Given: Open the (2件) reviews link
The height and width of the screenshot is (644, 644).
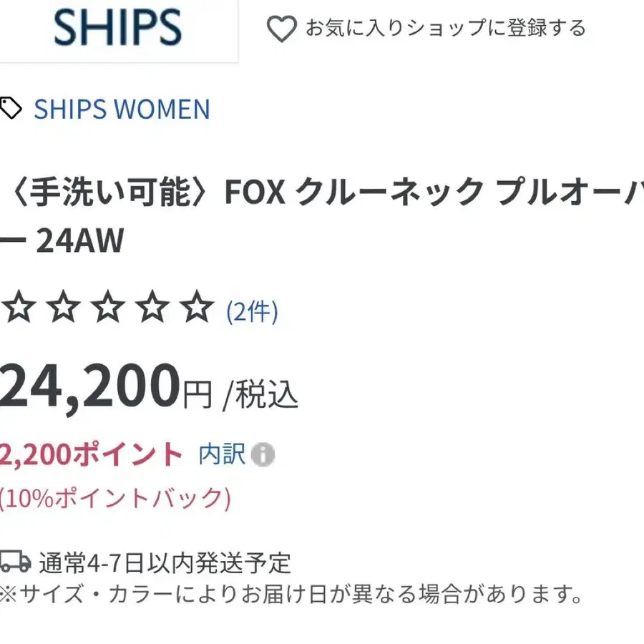Looking at the screenshot, I should [x=252, y=311].
